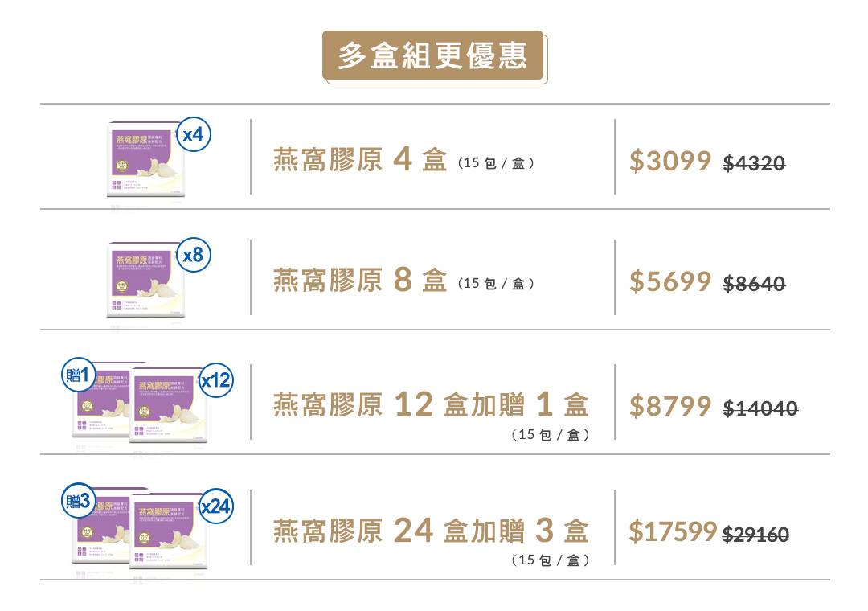Select 燕窩膠原 24 盒加贈 3 盒 option

point(431,531)
